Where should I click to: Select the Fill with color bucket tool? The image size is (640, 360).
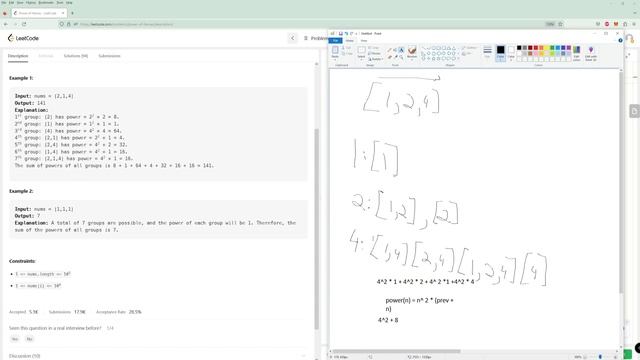tap(395, 49)
